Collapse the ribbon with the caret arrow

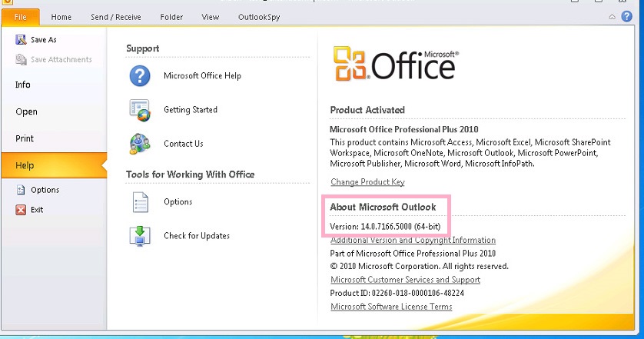[x=612, y=17]
